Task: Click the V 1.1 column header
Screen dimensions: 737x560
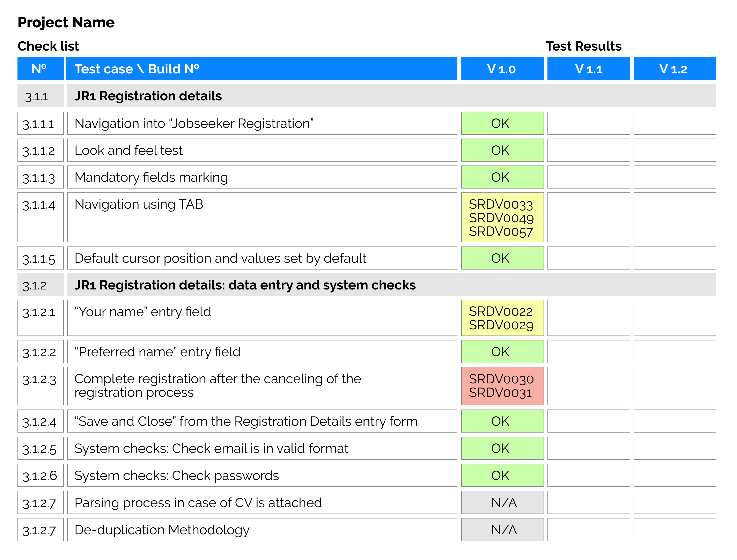Action: coord(588,69)
